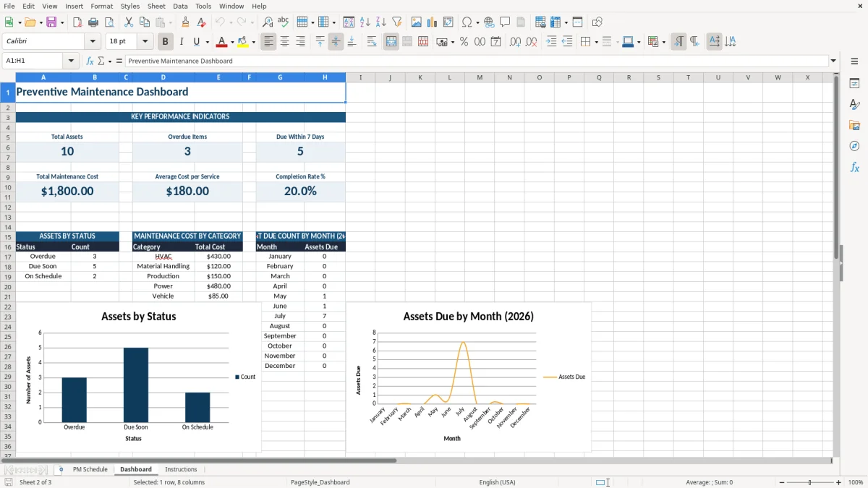Open the Font Name dropdown
868x488 pixels.
[93, 42]
